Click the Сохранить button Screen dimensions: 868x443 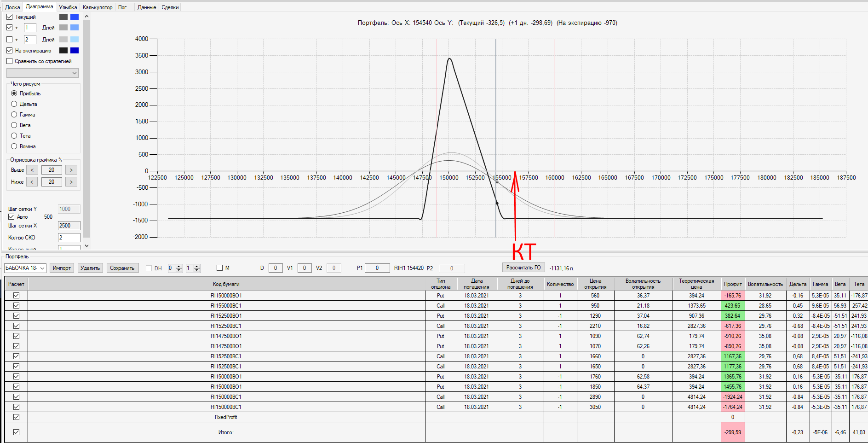[122, 268]
